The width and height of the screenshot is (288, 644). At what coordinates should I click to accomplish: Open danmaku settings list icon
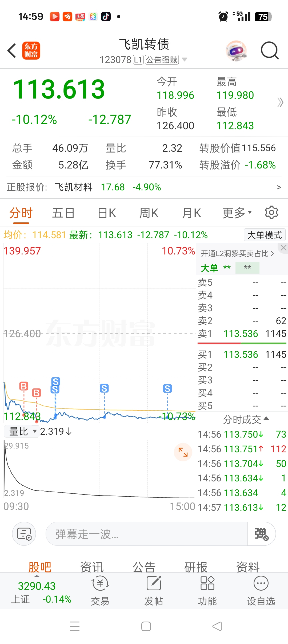click(24, 534)
